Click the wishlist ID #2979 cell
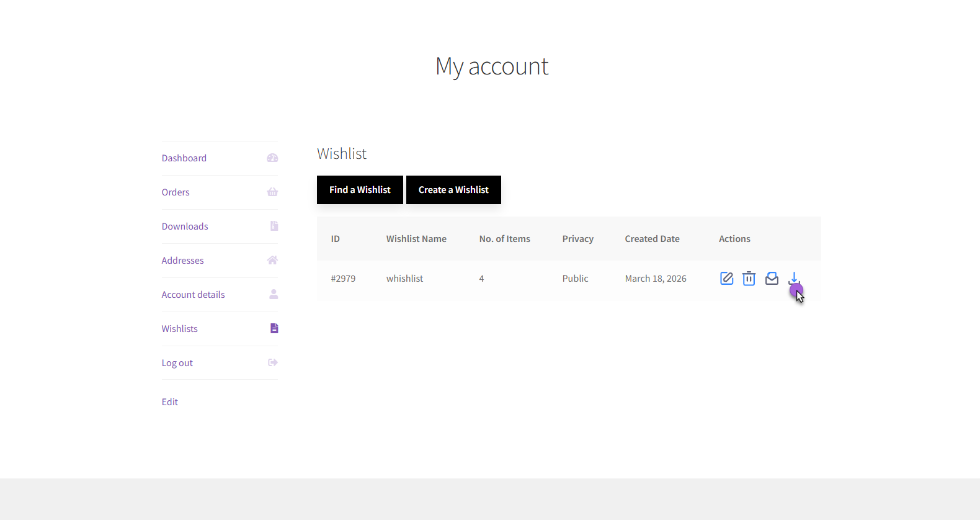The width and height of the screenshot is (980, 520). 343,279
